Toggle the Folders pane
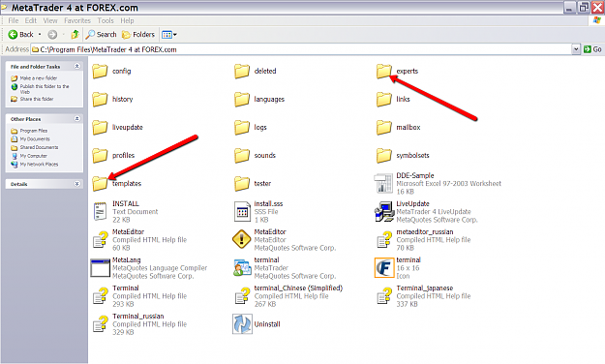 tap(138, 35)
